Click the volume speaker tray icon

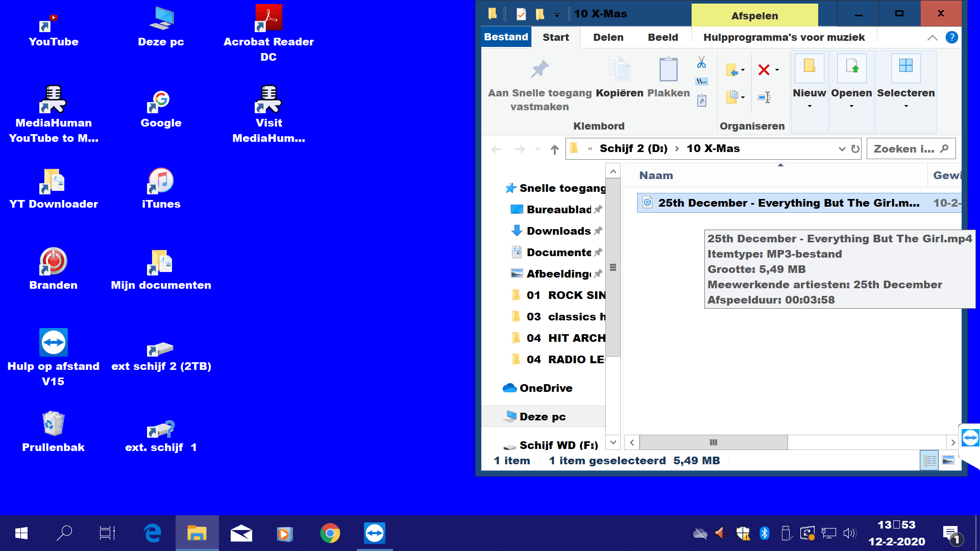pyautogui.click(x=849, y=534)
